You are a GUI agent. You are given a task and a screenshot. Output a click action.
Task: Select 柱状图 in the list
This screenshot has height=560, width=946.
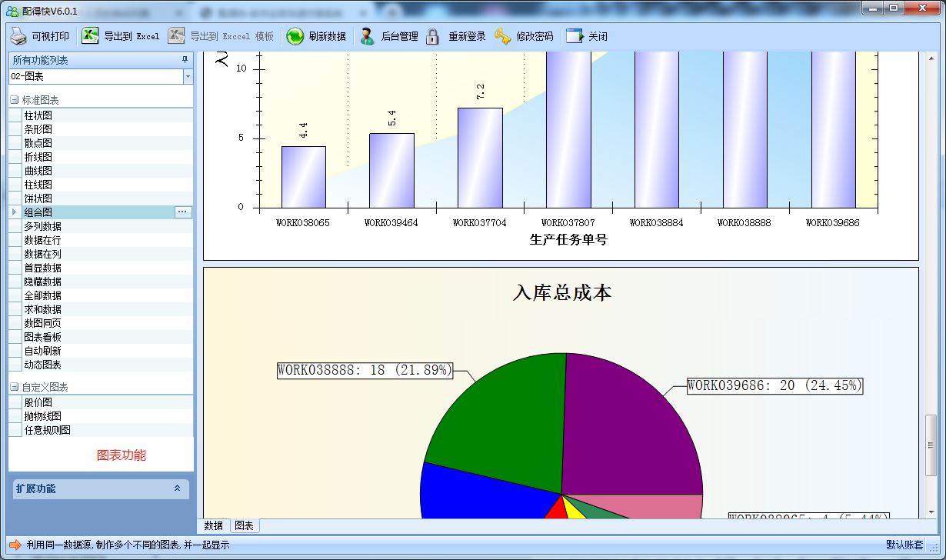click(x=101, y=115)
